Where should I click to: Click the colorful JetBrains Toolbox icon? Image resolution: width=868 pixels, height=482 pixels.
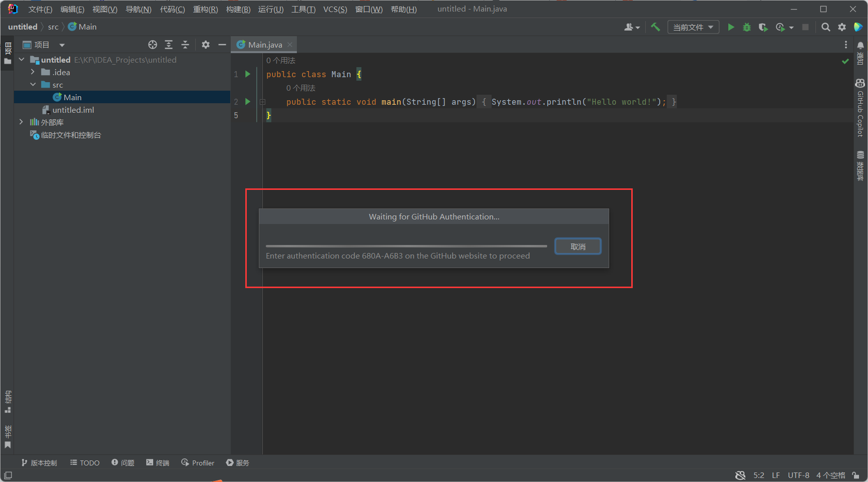[x=858, y=27]
